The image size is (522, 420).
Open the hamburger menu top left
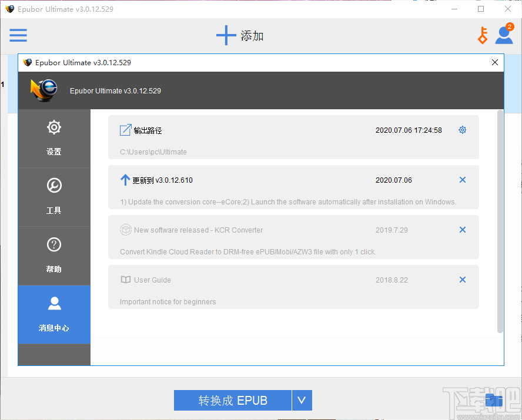pos(18,35)
